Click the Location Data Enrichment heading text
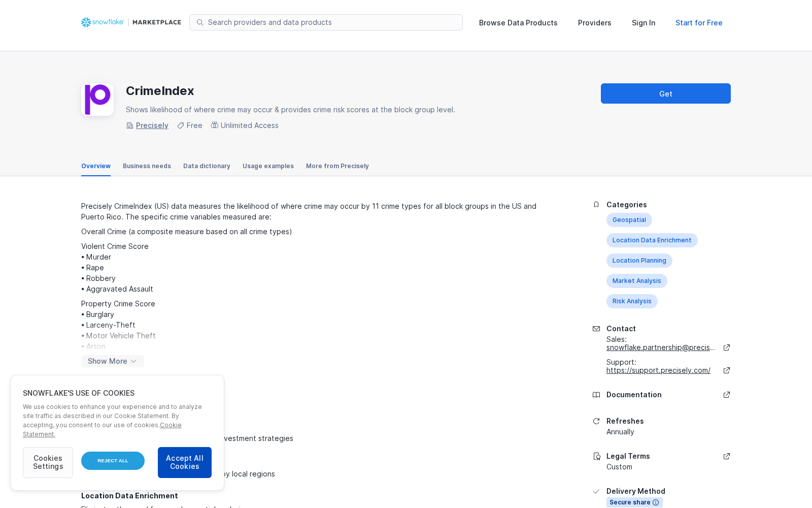The height and width of the screenshot is (508, 812). (129, 496)
